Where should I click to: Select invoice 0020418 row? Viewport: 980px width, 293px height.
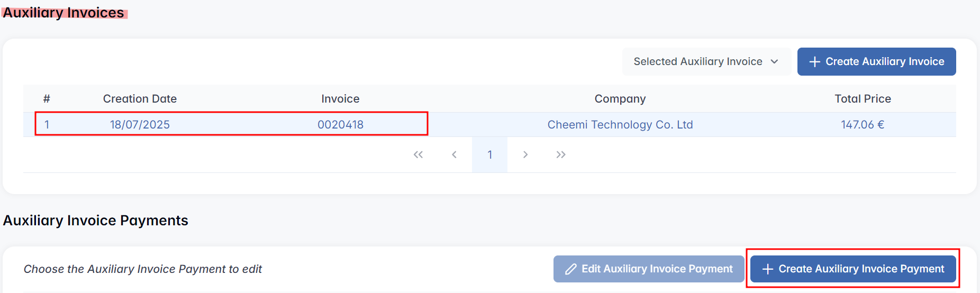[x=340, y=125]
